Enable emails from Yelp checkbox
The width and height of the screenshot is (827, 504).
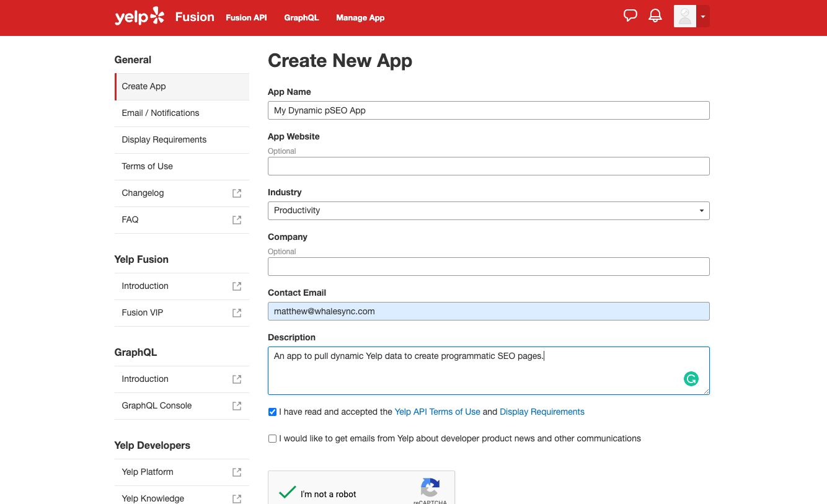tap(272, 438)
